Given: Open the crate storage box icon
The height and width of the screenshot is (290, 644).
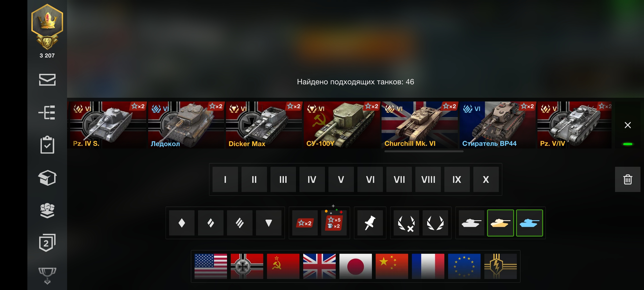Looking at the screenshot, I should (47, 178).
